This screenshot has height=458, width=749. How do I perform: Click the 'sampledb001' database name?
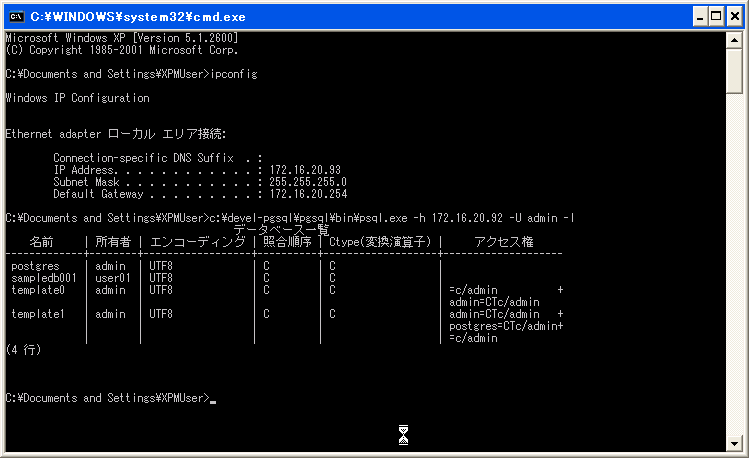(44, 278)
